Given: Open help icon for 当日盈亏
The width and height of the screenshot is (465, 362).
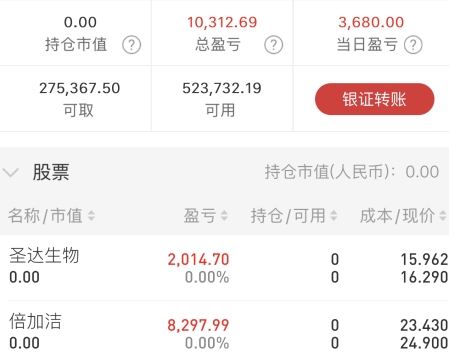Looking at the screenshot, I should click(x=413, y=45).
